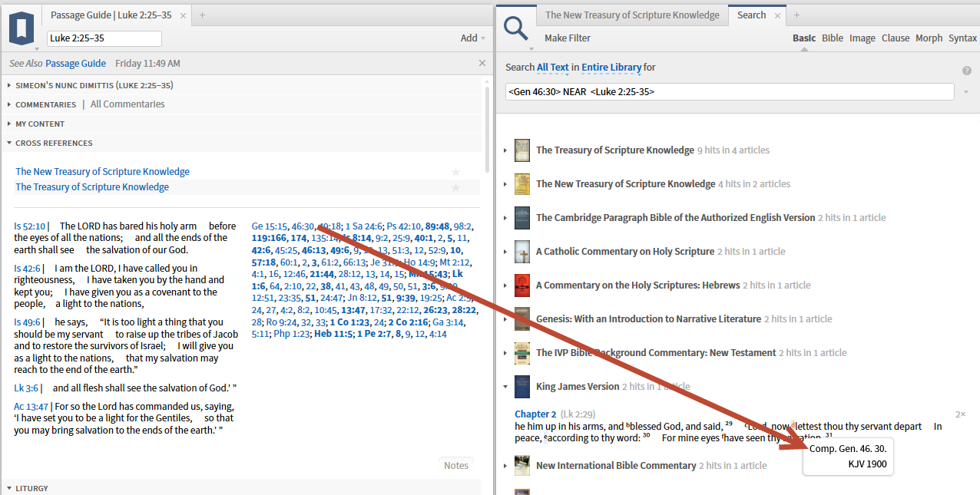Image resolution: width=980 pixels, height=495 pixels.
Task: Close the See Also Passage Guide bar
Action: [482, 63]
